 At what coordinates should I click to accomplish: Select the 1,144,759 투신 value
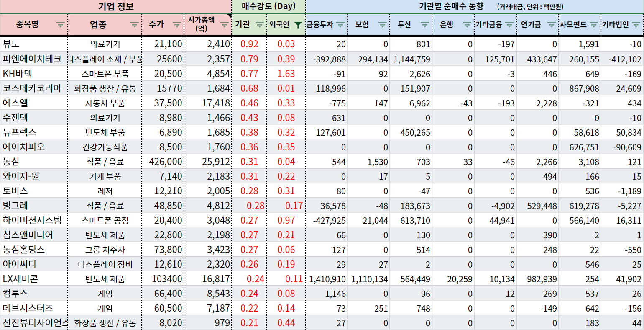click(x=411, y=59)
